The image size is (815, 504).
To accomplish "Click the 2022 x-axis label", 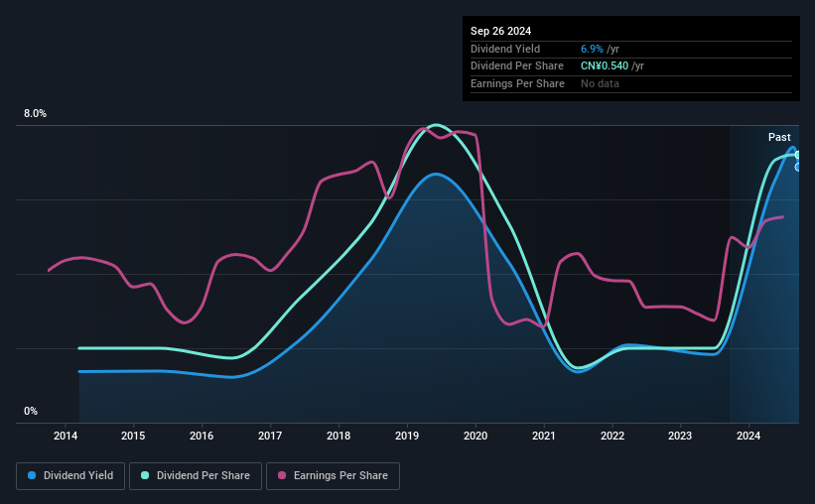I will pyautogui.click(x=612, y=436).
